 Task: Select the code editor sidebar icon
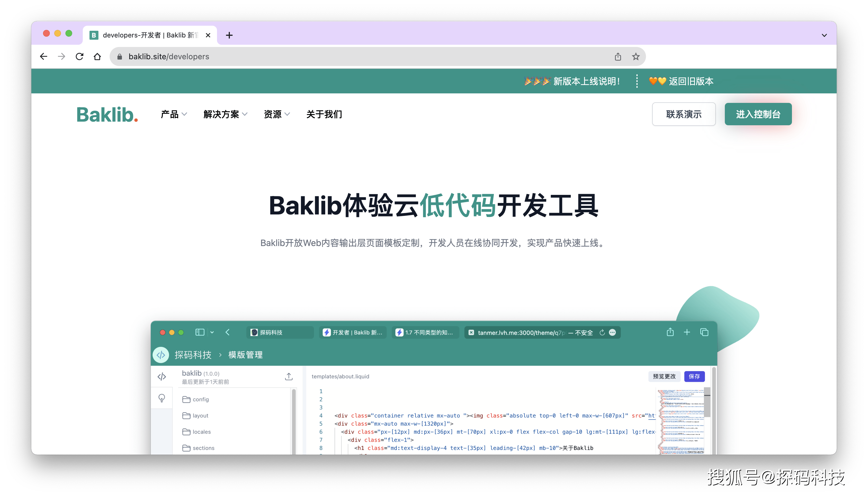click(x=162, y=376)
